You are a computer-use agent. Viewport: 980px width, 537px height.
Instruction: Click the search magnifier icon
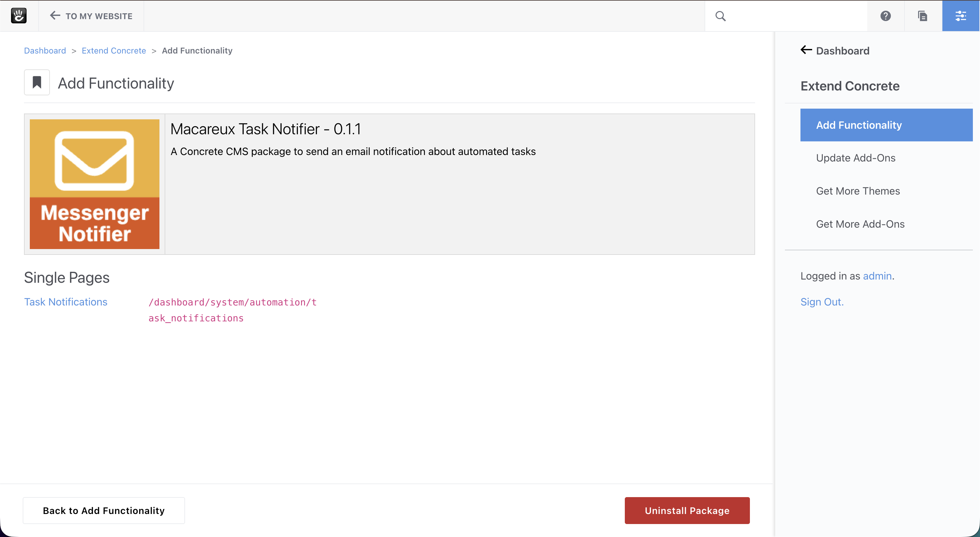pos(720,16)
